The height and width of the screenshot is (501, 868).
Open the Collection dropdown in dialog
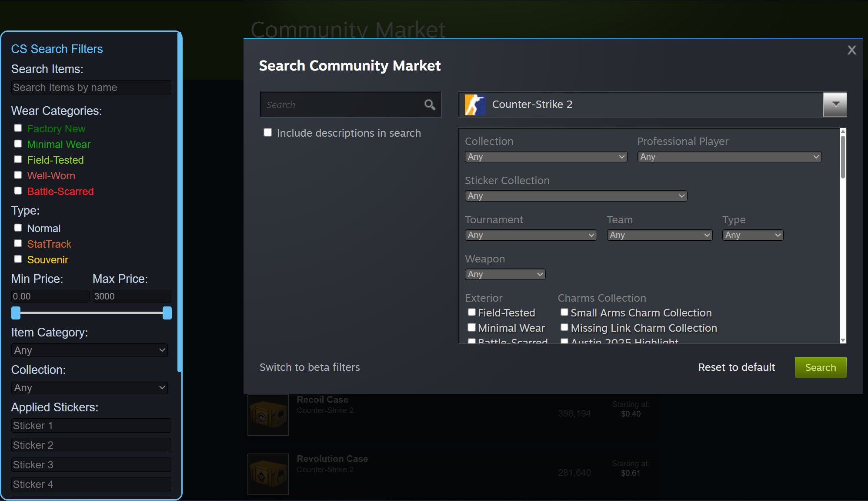tap(546, 157)
